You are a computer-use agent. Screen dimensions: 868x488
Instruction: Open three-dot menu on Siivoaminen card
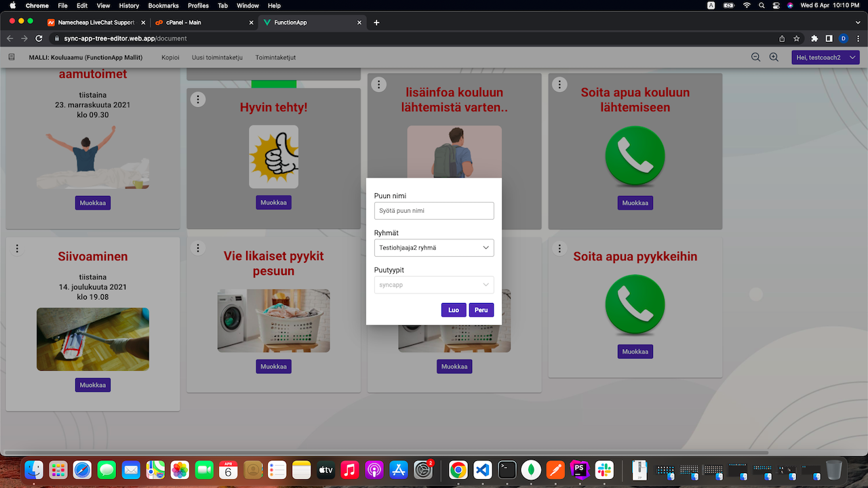click(17, 249)
